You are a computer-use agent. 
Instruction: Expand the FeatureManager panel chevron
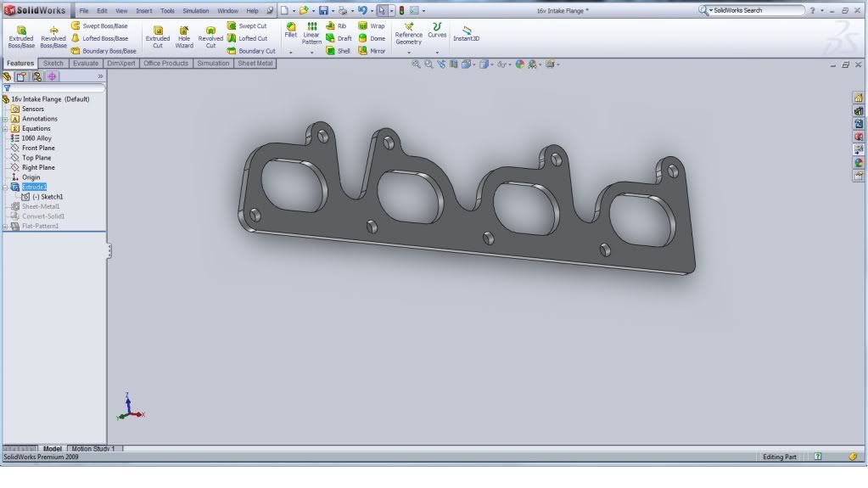(100, 76)
